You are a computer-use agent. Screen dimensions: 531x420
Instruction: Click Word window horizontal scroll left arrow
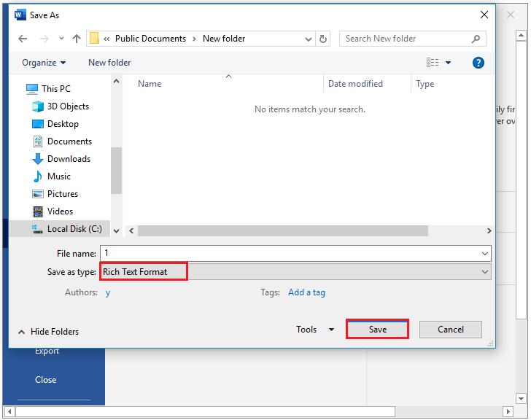9,412
